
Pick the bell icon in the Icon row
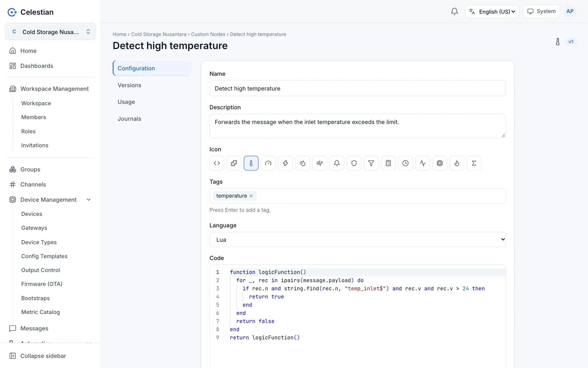(x=337, y=163)
